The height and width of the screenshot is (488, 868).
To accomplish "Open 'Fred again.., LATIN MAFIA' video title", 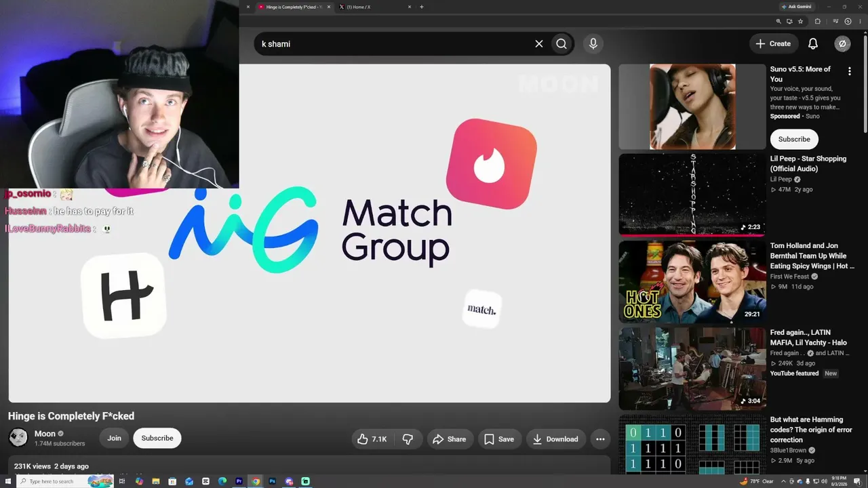I will (x=808, y=338).
